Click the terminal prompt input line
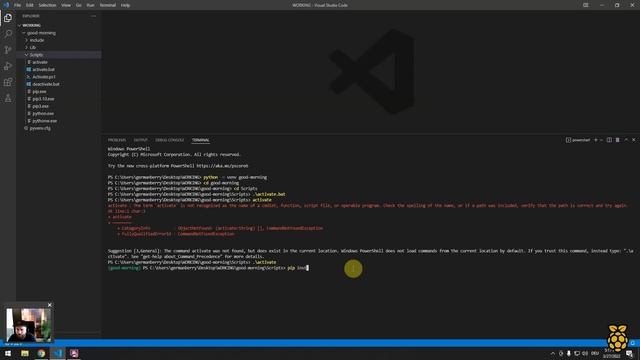 tap(208, 268)
